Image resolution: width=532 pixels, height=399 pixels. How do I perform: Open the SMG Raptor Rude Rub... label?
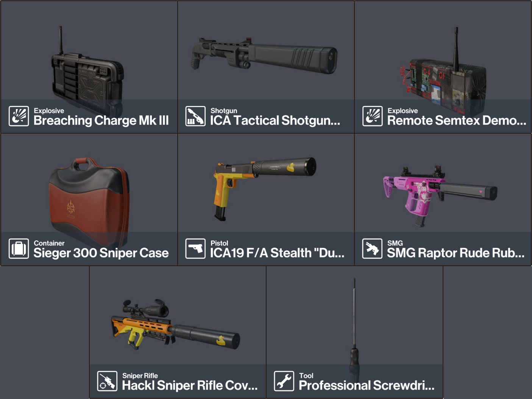[456, 253]
